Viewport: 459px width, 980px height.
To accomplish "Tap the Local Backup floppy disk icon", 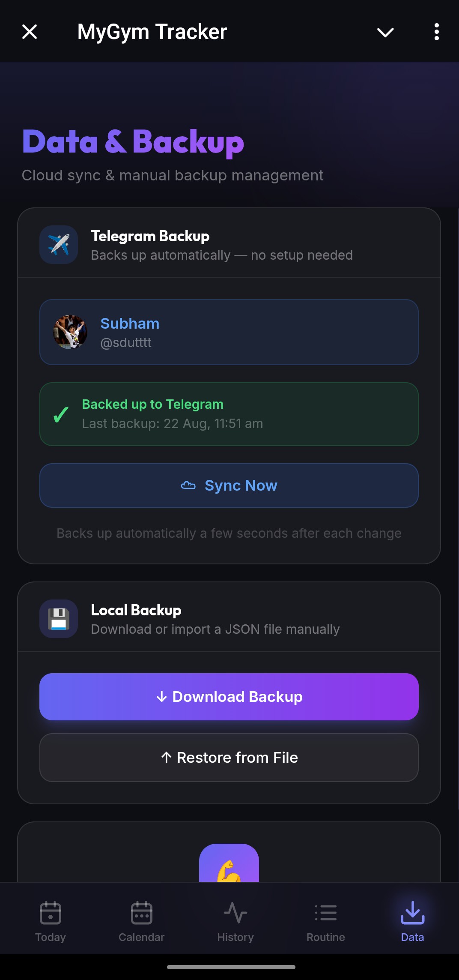I will coord(59,619).
